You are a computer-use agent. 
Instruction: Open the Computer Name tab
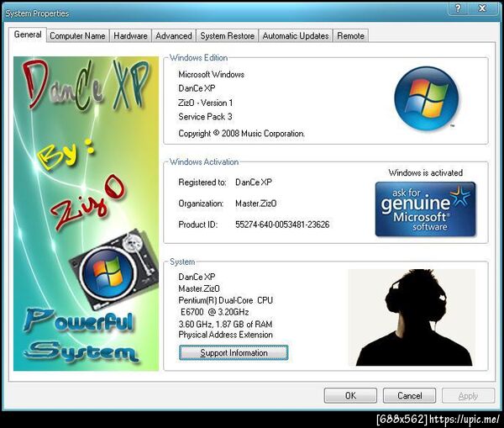click(x=77, y=35)
